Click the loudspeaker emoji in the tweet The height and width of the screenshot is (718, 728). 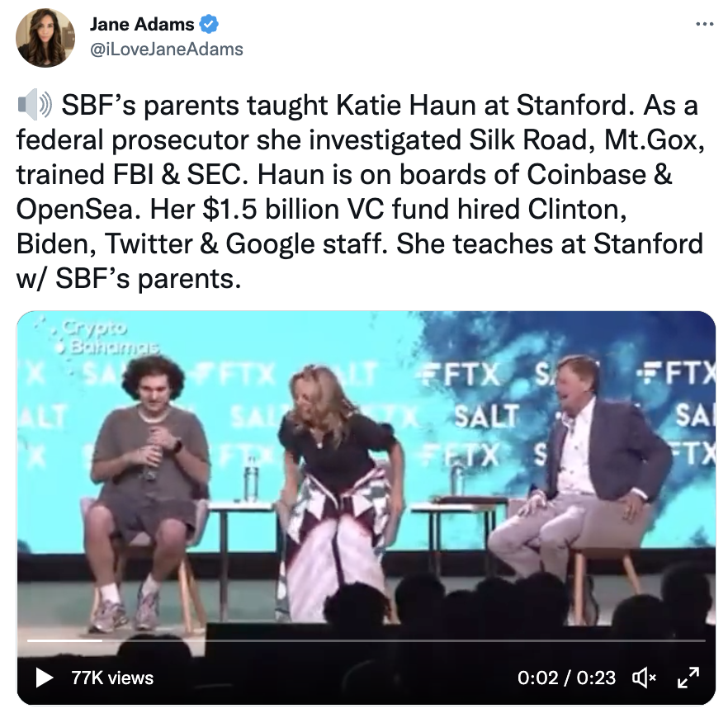click(35, 106)
